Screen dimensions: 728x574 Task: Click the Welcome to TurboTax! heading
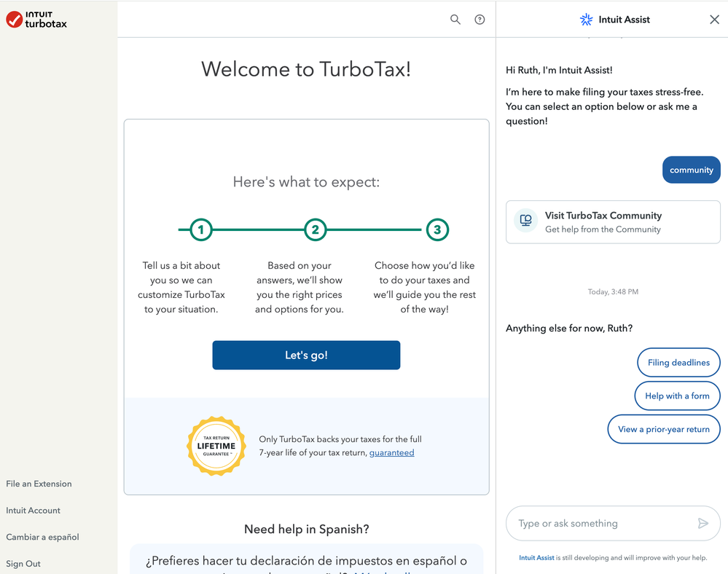pos(306,69)
